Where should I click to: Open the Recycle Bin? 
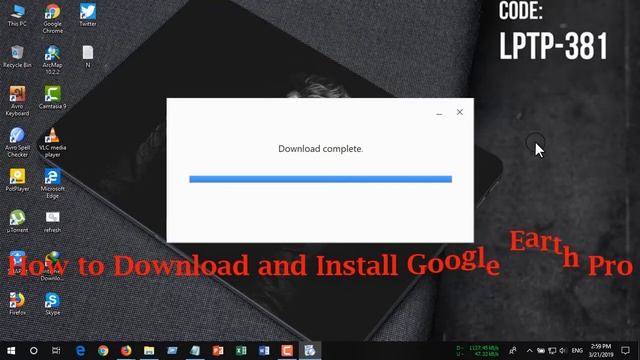(x=17, y=57)
